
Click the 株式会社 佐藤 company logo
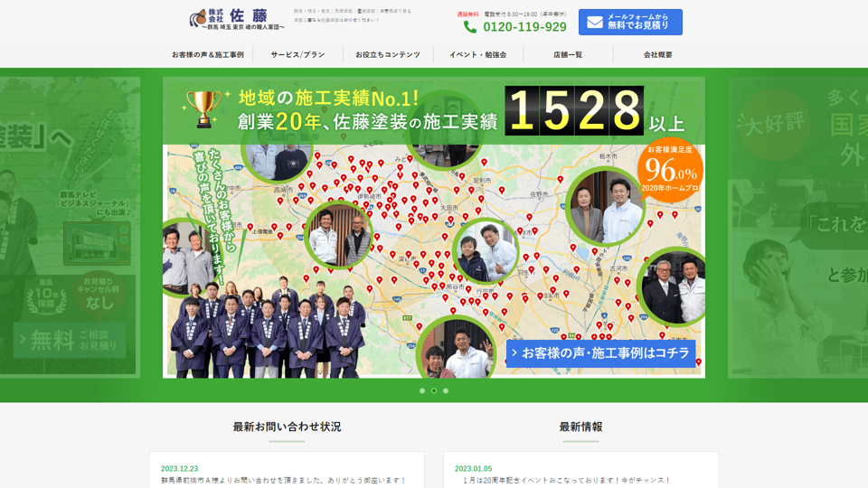point(237,19)
